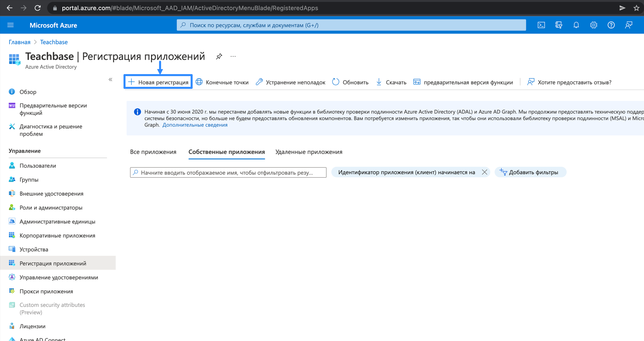This screenshot has height=341, width=644.
Task: Click the share arrow icon in address bar
Action: 622,8
